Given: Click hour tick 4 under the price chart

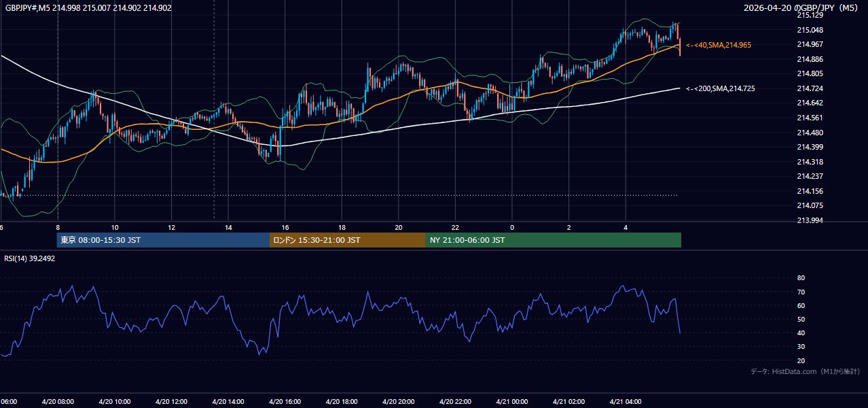Looking at the screenshot, I should tap(626, 228).
